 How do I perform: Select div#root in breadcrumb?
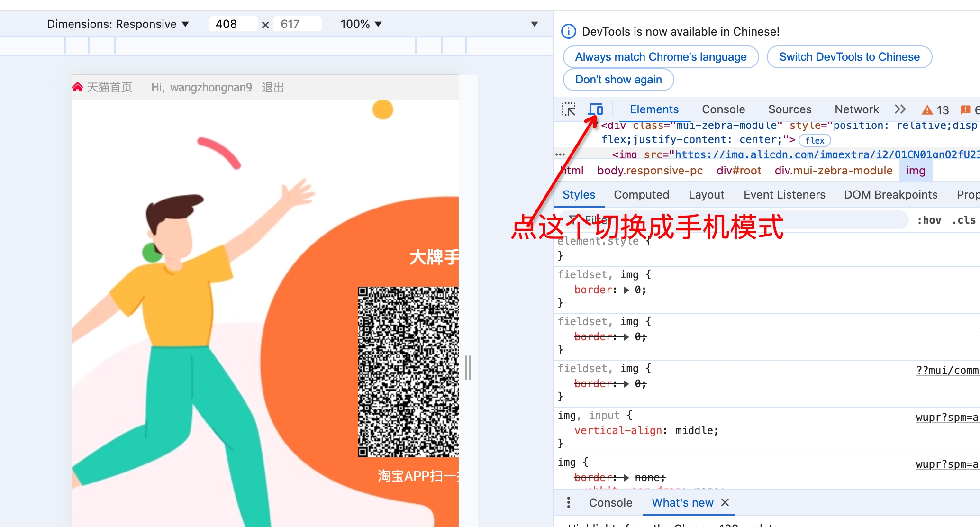click(x=738, y=171)
